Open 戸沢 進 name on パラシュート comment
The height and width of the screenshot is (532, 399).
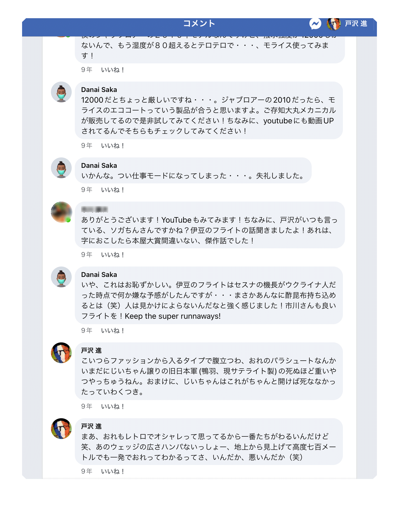coord(91,351)
